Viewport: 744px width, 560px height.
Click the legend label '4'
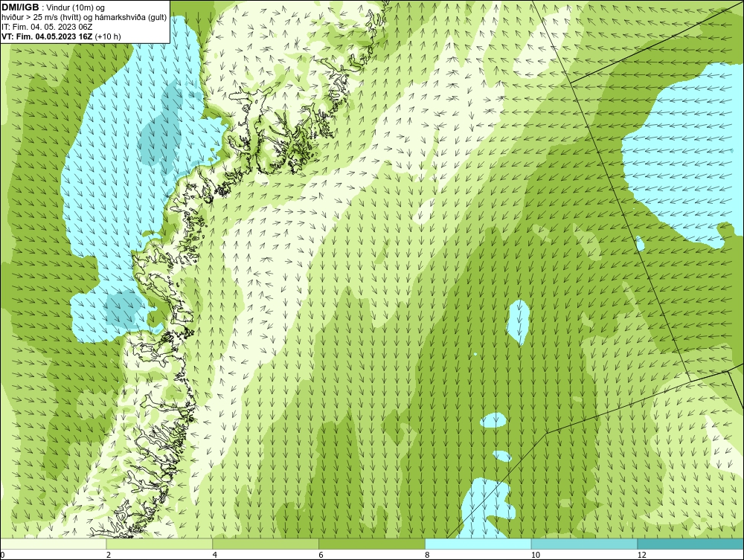coord(215,555)
